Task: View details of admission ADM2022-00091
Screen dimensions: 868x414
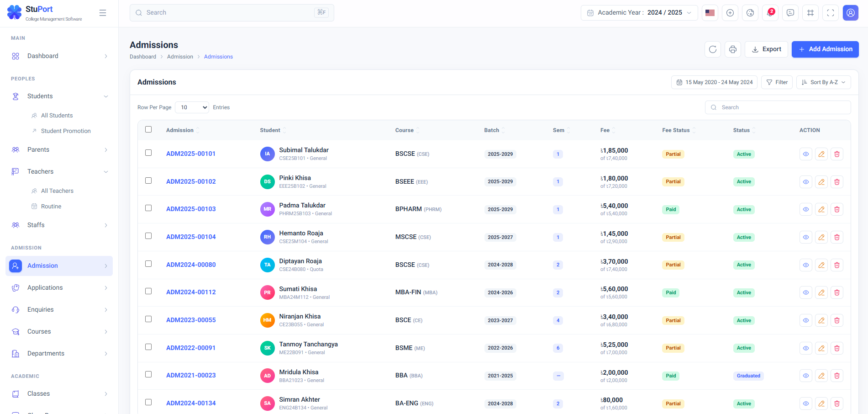Action: point(806,348)
